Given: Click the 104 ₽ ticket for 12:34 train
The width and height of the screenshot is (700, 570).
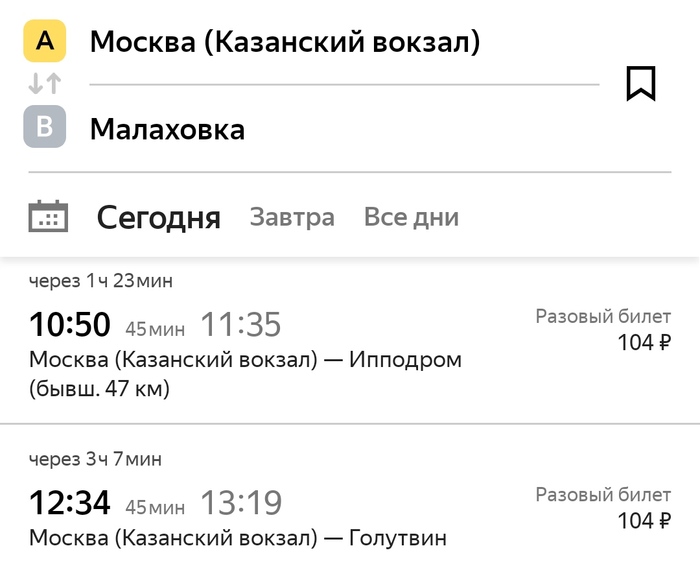Looking at the screenshot, I should (x=644, y=520).
